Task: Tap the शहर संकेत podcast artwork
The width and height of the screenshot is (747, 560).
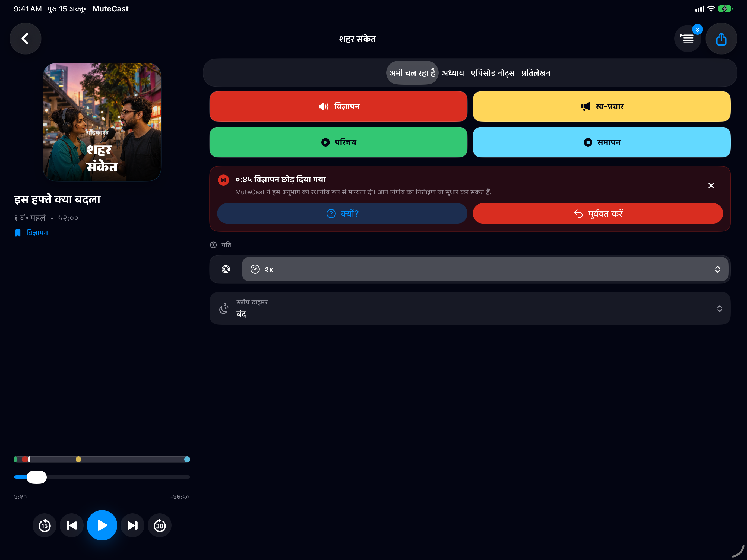Action: 102,122
